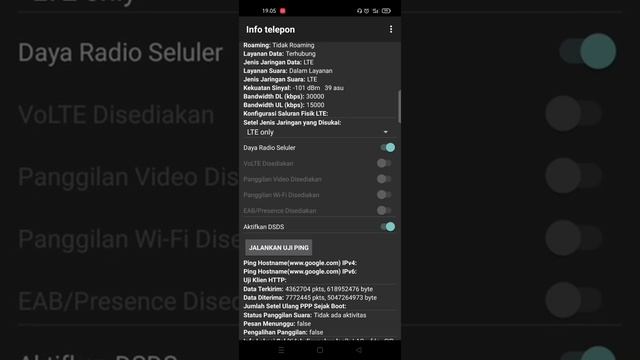Select Data Terkirim packets line
This screenshot has width=640, height=360.
[308, 289]
